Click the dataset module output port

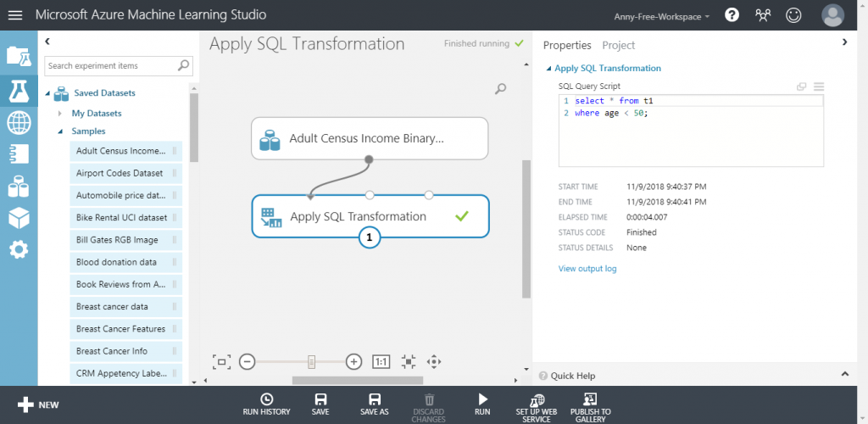[370, 159]
